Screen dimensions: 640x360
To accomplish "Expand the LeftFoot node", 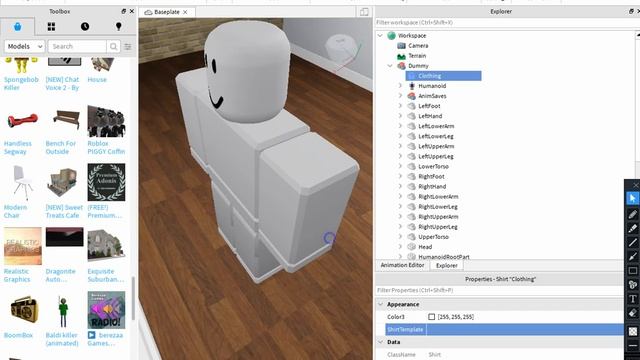I will point(400,106).
